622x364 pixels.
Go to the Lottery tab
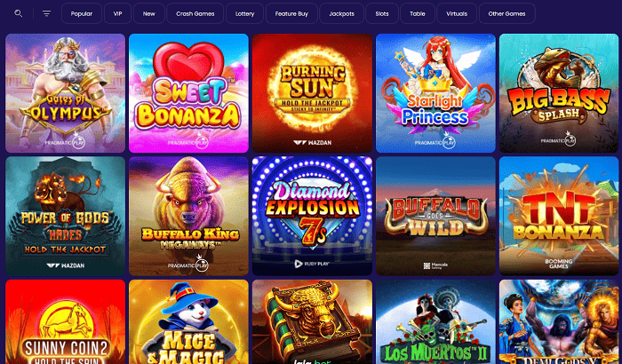pyautogui.click(x=244, y=13)
